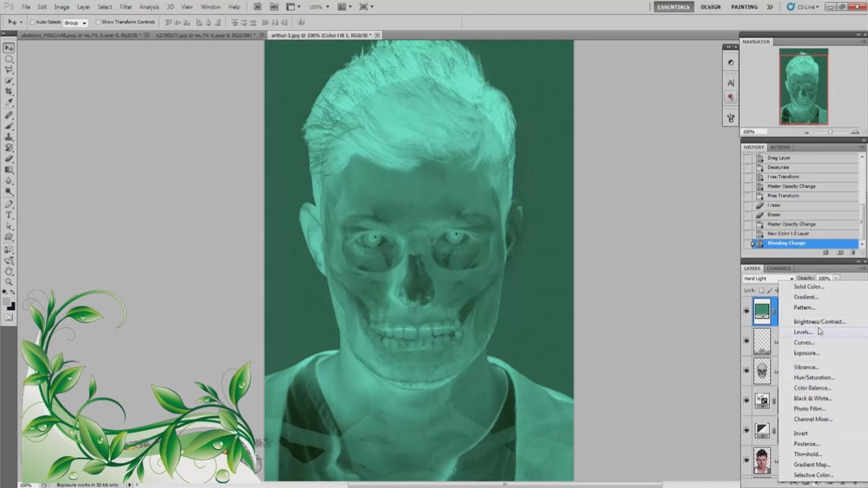
Task: Switch to the Actions tab
Action: [780, 147]
